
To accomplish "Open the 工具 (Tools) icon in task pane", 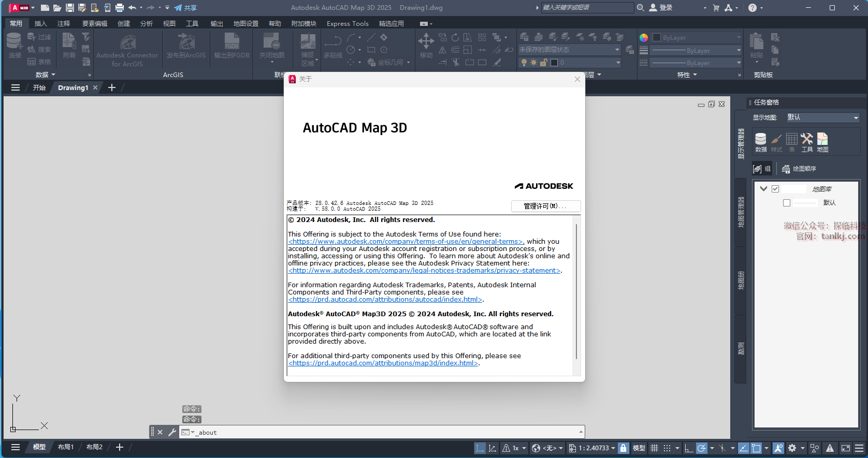I will click(807, 142).
